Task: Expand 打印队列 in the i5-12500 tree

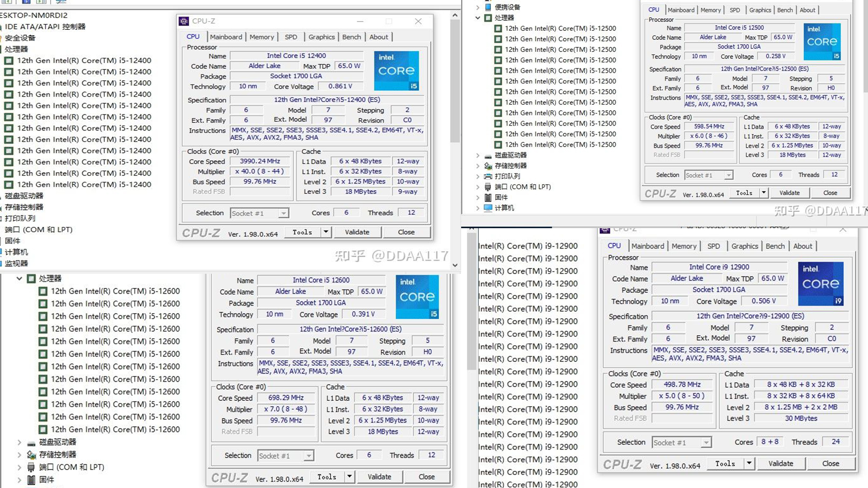Action: coord(478,176)
